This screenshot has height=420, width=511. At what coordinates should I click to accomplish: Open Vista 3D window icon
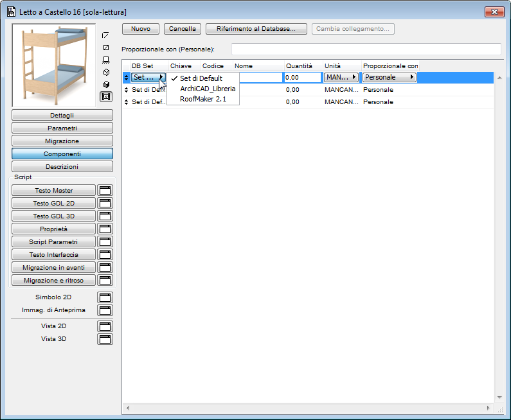click(105, 339)
